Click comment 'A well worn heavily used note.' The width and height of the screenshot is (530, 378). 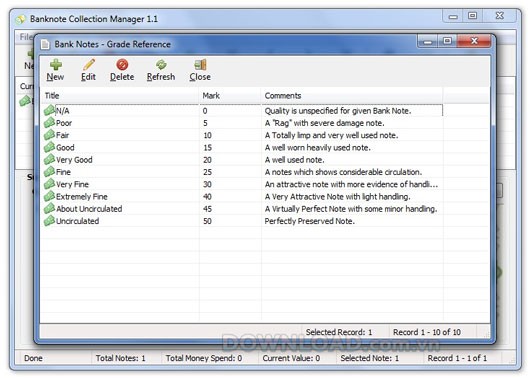tap(318, 148)
